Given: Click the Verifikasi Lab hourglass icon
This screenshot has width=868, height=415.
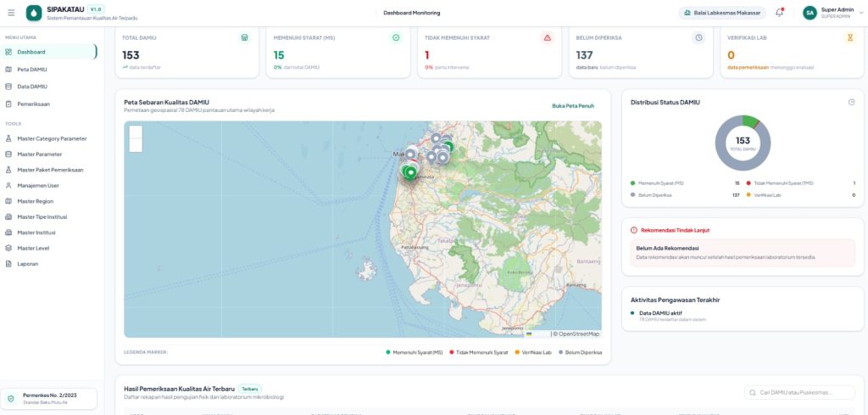Looking at the screenshot, I should (x=849, y=37).
